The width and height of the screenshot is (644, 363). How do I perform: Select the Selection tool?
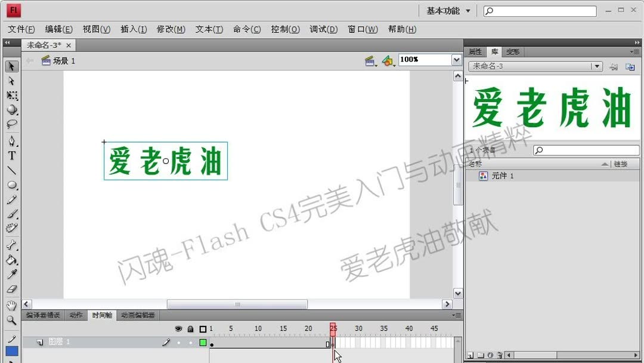(11, 66)
